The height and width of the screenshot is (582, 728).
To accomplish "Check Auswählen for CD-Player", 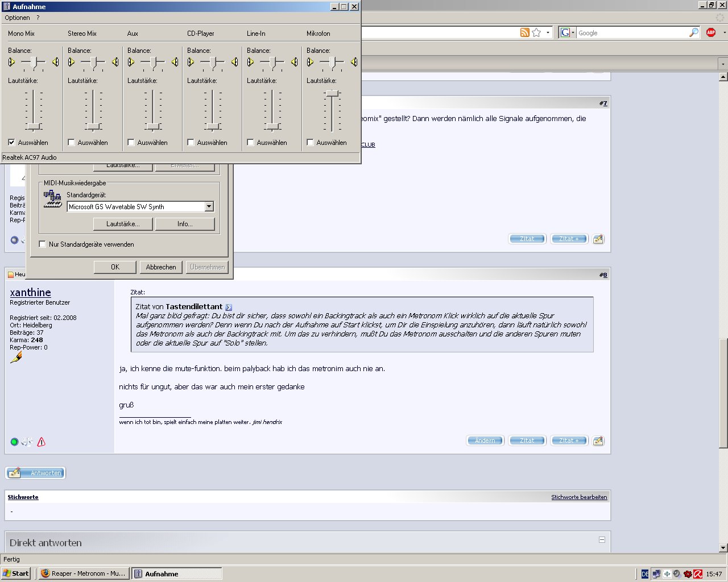I will click(x=191, y=142).
